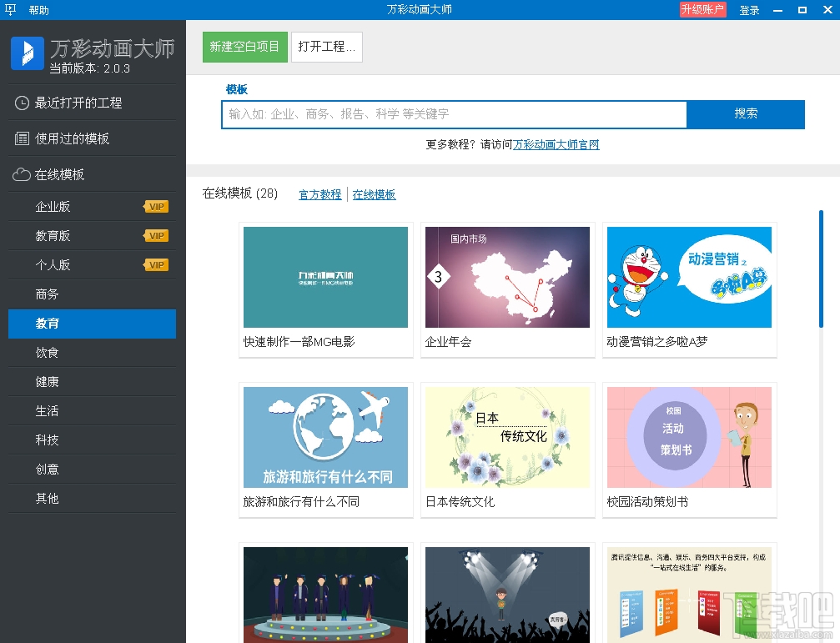
Task: Click 登录 to sign in
Action: click(x=749, y=10)
